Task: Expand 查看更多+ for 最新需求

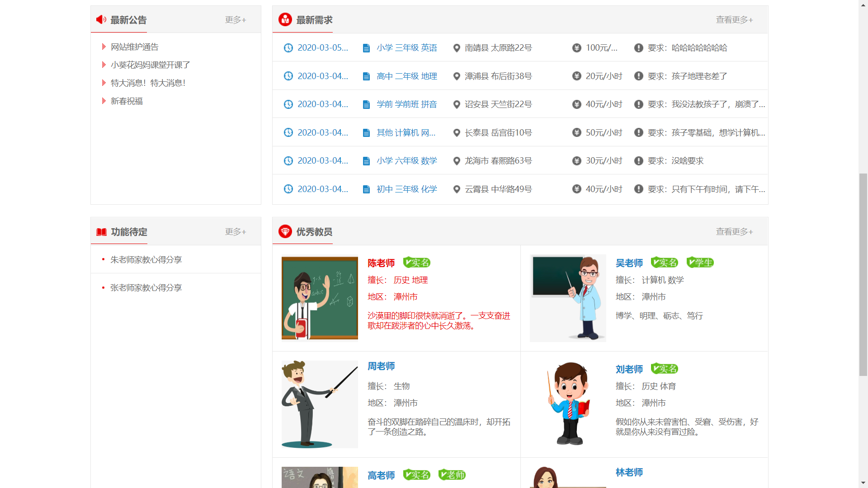Action: tap(734, 20)
